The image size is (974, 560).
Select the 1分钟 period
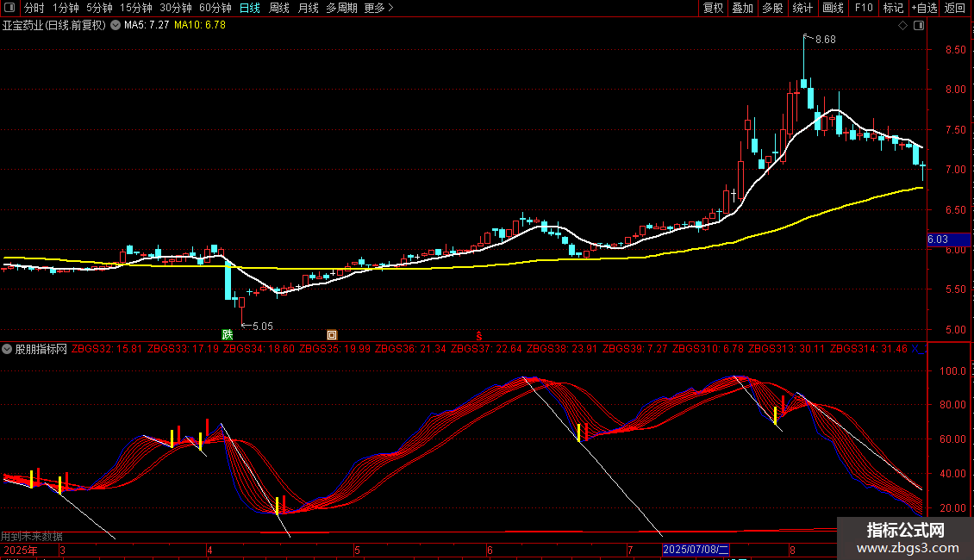tap(66, 8)
